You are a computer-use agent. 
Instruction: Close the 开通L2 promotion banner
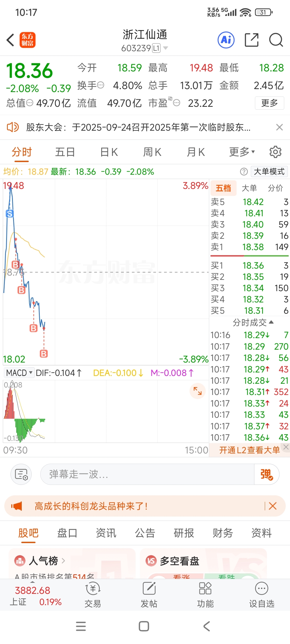pos(286,447)
